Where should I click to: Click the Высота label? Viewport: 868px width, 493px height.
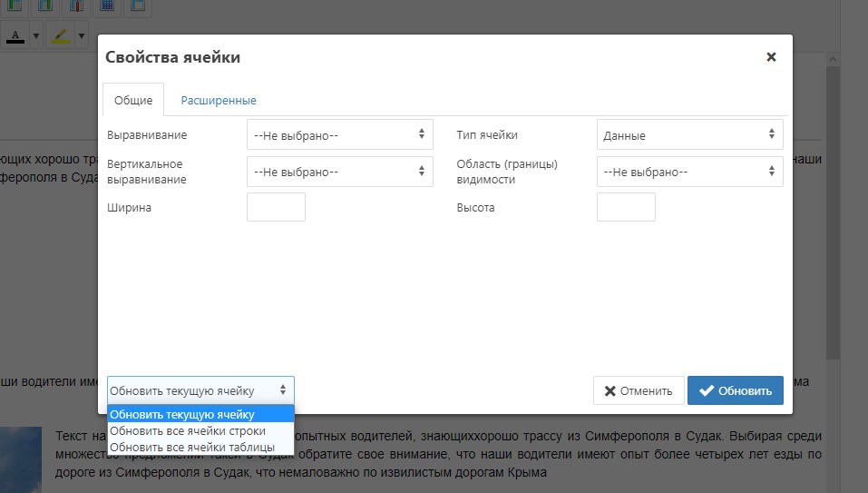click(x=475, y=207)
